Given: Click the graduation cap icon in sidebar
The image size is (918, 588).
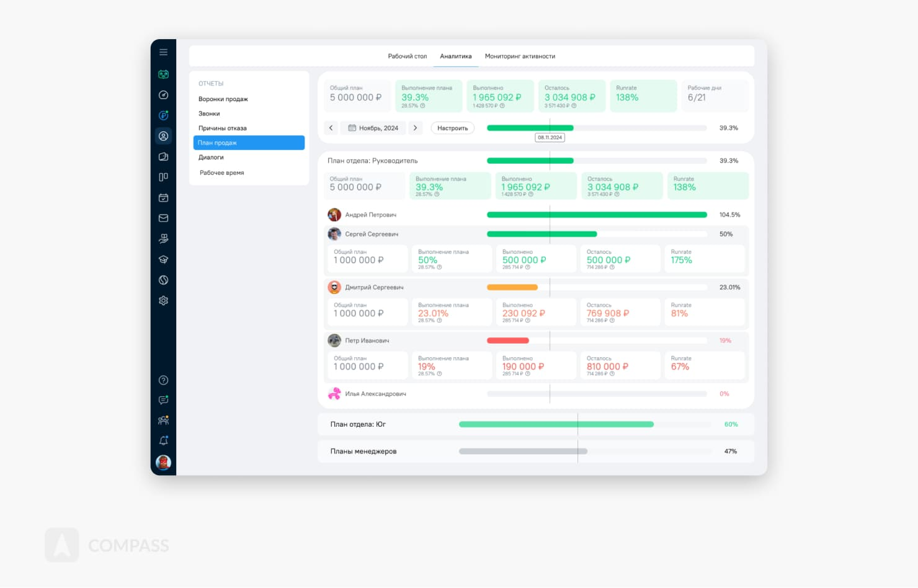Looking at the screenshot, I should [x=163, y=259].
